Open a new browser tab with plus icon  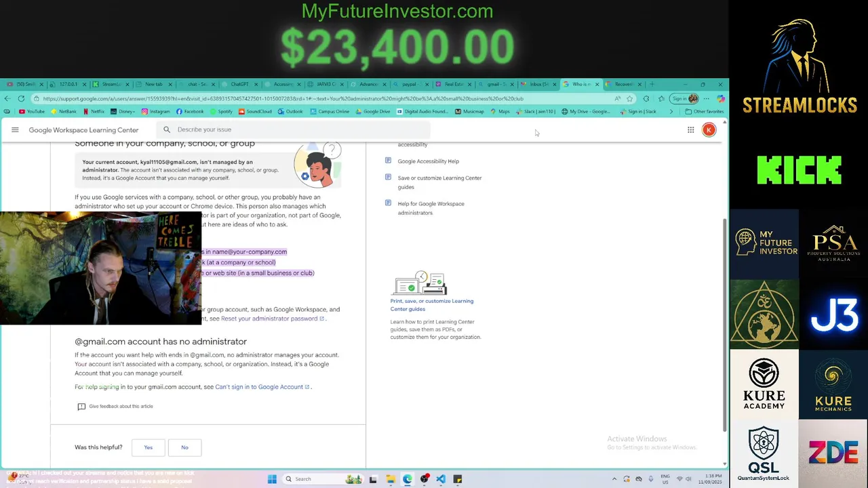[x=652, y=84]
